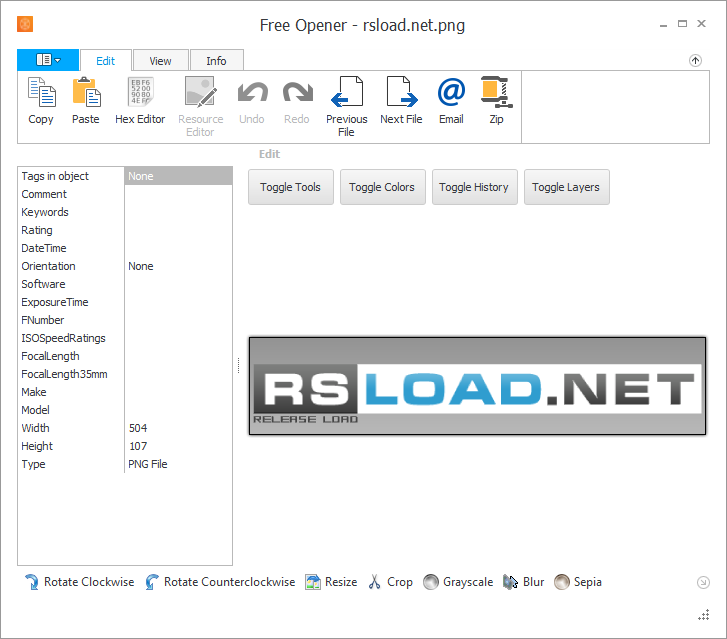Click the Toggle Colors button
The image size is (727, 639).
click(x=383, y=187)
